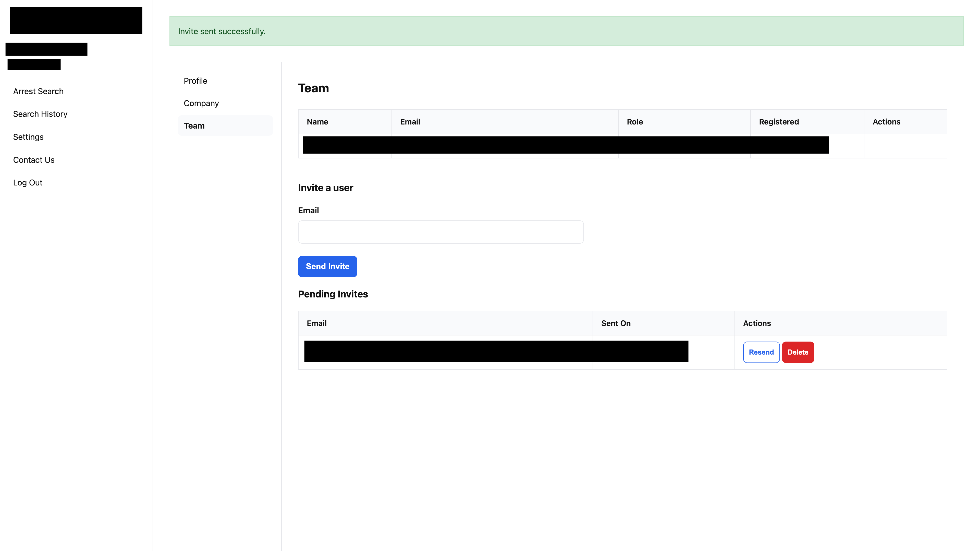
Task: Log Out of the account
Action: 27,183
